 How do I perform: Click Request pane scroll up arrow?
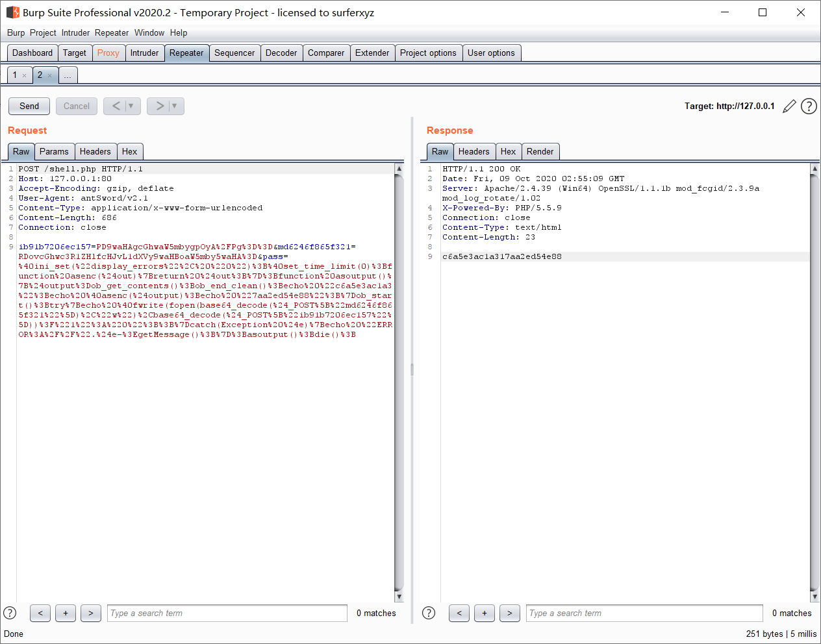click(x=399, y=169)
